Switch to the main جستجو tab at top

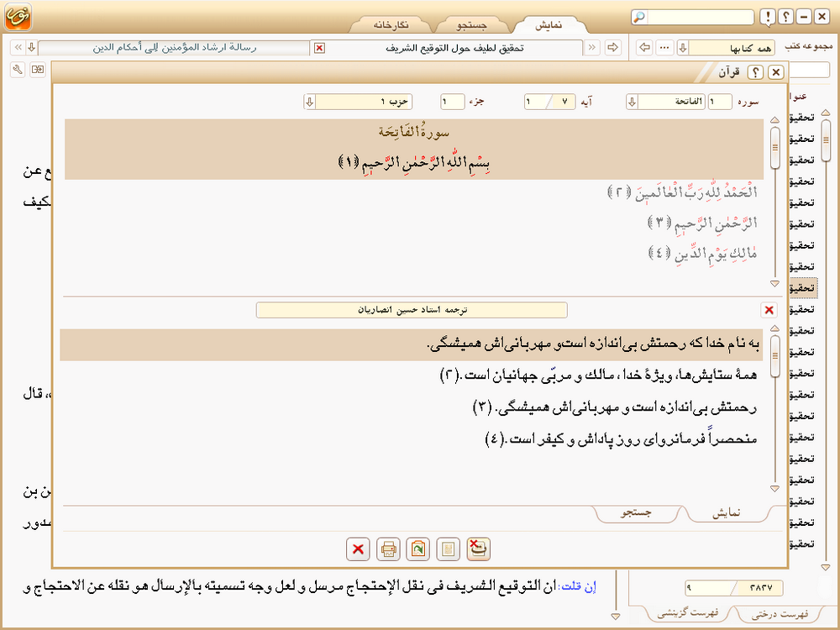point(472,24)
